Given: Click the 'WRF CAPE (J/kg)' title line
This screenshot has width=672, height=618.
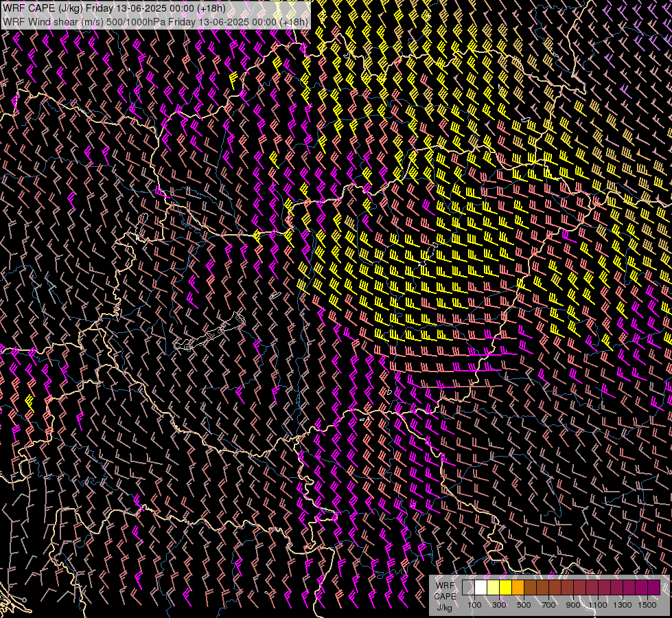Looking at the screenshot, I should 115,8.
